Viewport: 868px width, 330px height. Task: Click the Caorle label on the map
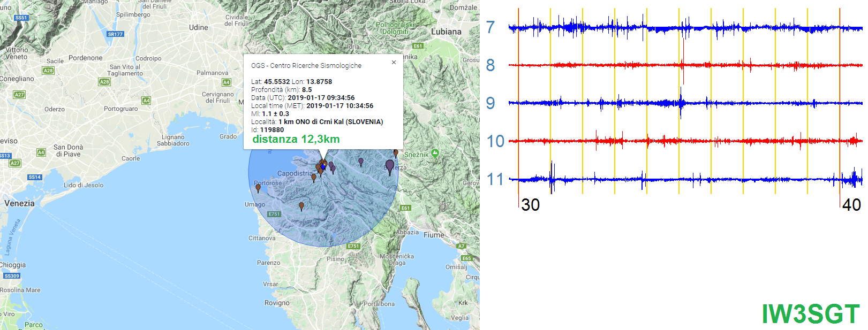click(x=131, y=158)
